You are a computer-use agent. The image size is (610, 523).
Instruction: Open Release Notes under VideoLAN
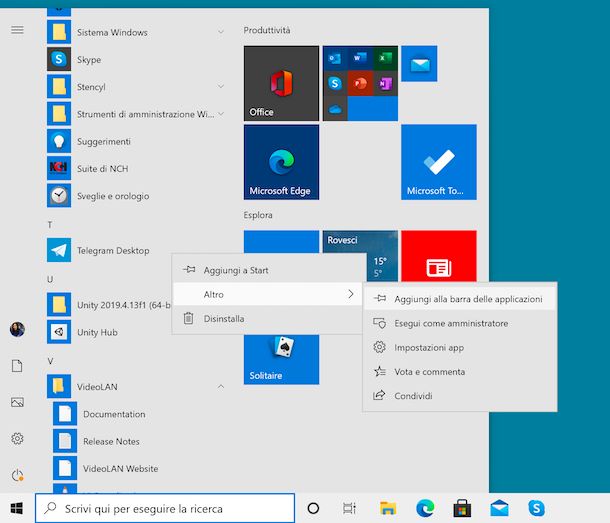(111, 441)
